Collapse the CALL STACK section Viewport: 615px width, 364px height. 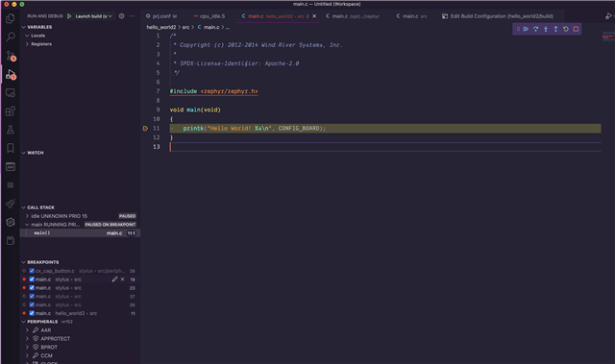(23, 207)
